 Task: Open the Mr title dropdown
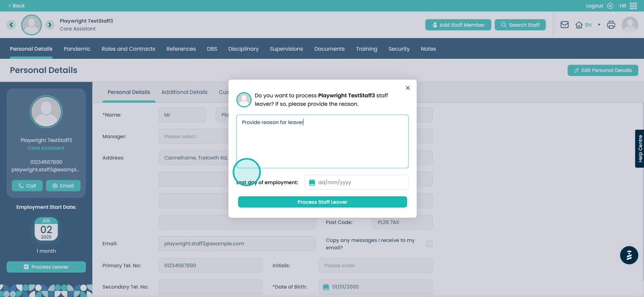pos(182,115)
